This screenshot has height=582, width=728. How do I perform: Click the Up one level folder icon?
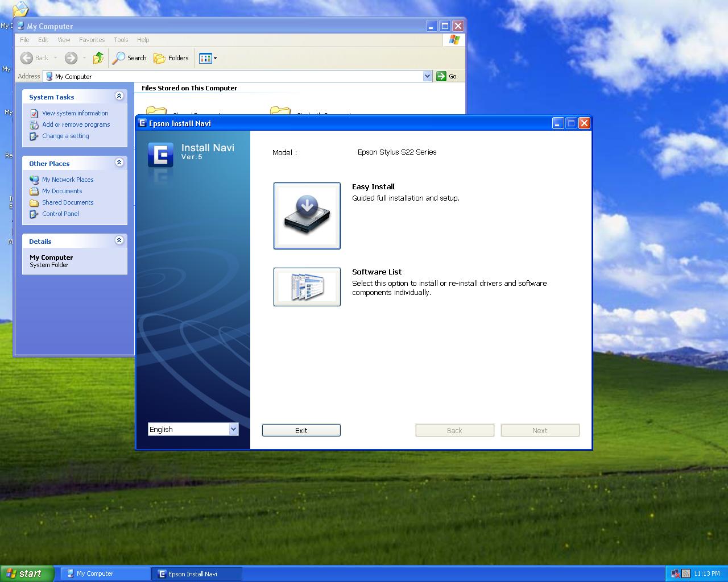click(x=98, y=58)
